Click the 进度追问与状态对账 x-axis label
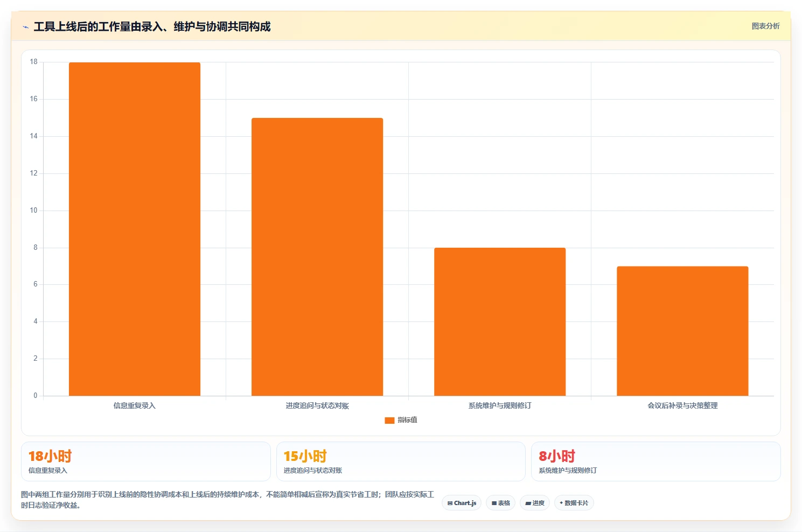 click(317, 405)
